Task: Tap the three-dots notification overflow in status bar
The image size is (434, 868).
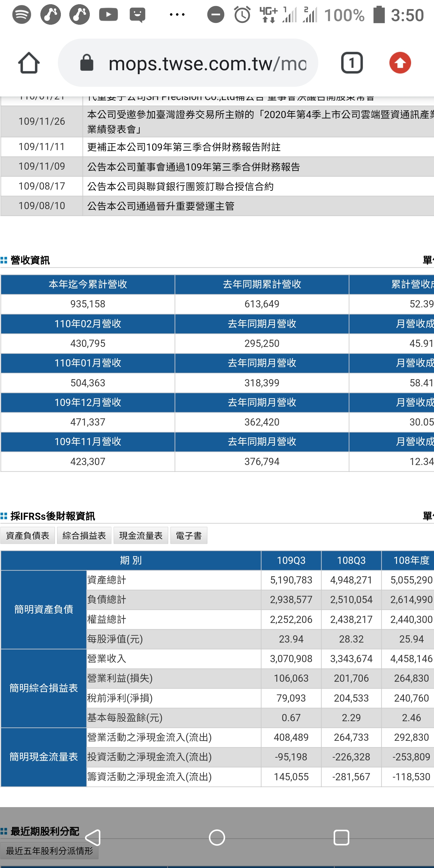Action: (177, 15)
